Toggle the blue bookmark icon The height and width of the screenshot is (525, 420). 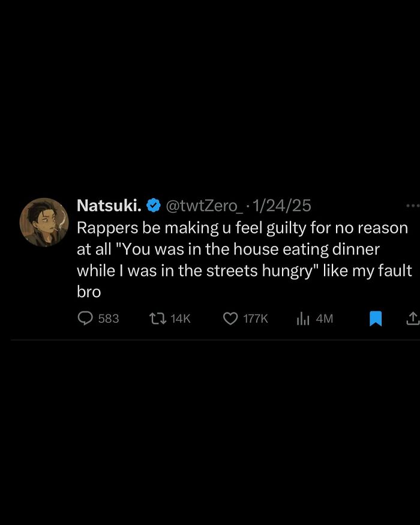tap(376, 319)
